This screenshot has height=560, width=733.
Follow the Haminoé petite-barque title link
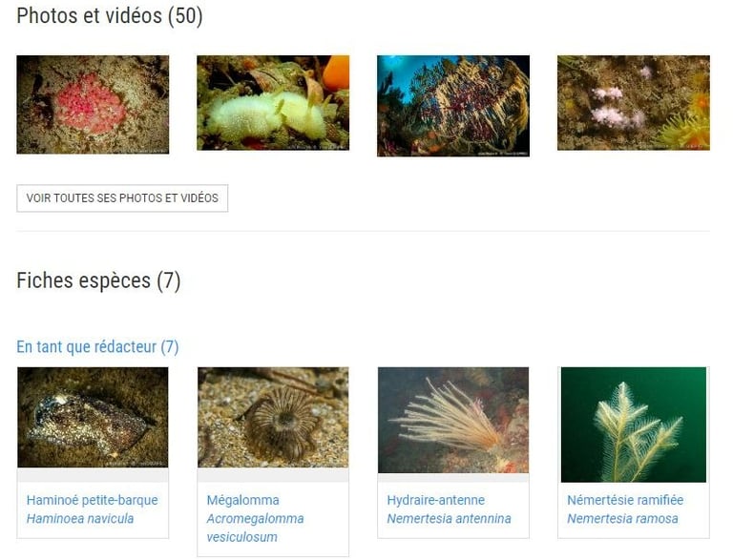92,500
